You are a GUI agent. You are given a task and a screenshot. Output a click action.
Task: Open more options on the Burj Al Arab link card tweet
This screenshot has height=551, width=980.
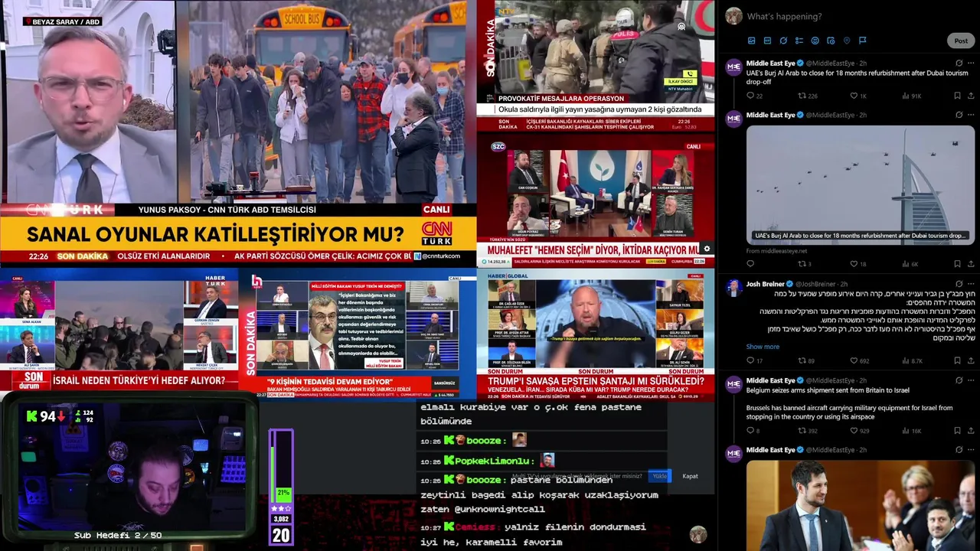click(x=971, y=115)
